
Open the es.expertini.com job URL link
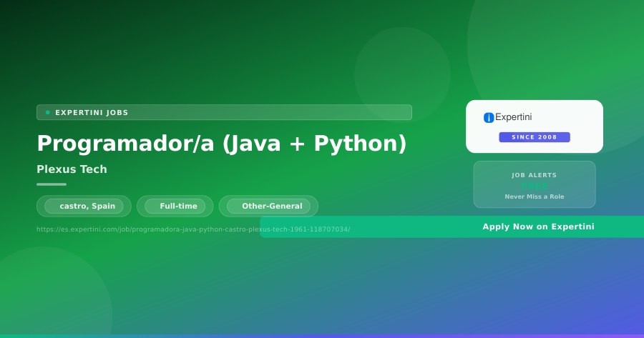(193, 229)
